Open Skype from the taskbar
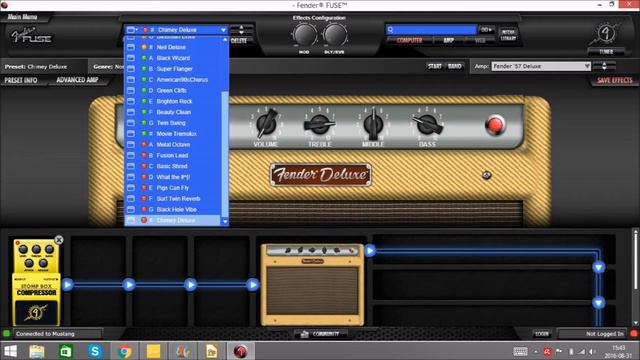The height and width of the screenshot is (360, 640). click(x=95, y=351)
